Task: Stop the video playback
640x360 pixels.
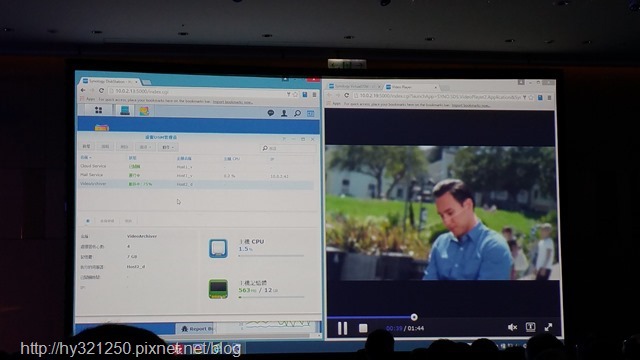Action: click(x=363, y=328)
